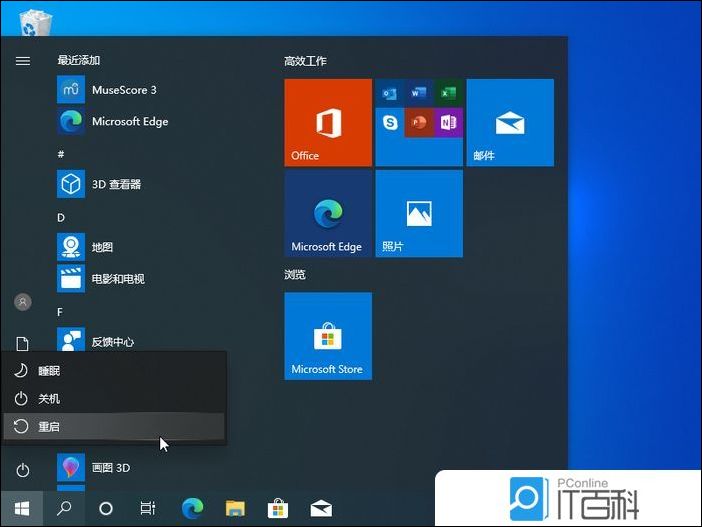Open the 照片 (Photos) tile

(419, 213)
